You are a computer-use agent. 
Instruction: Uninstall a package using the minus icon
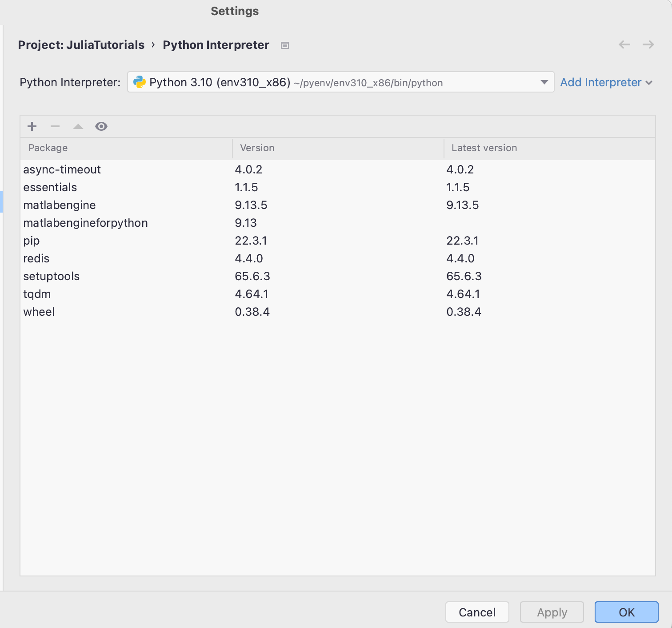click(x=55, y=126)
